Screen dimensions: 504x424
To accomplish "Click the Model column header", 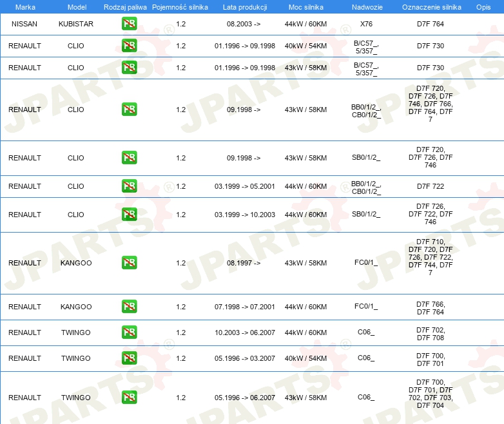I will (x=77, y=7).
